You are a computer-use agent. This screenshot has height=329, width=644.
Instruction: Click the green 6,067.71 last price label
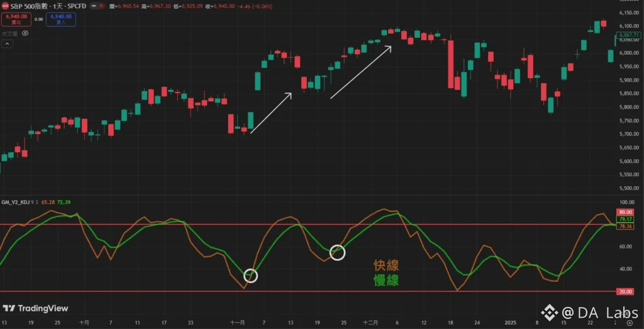[x=629, y=35]
